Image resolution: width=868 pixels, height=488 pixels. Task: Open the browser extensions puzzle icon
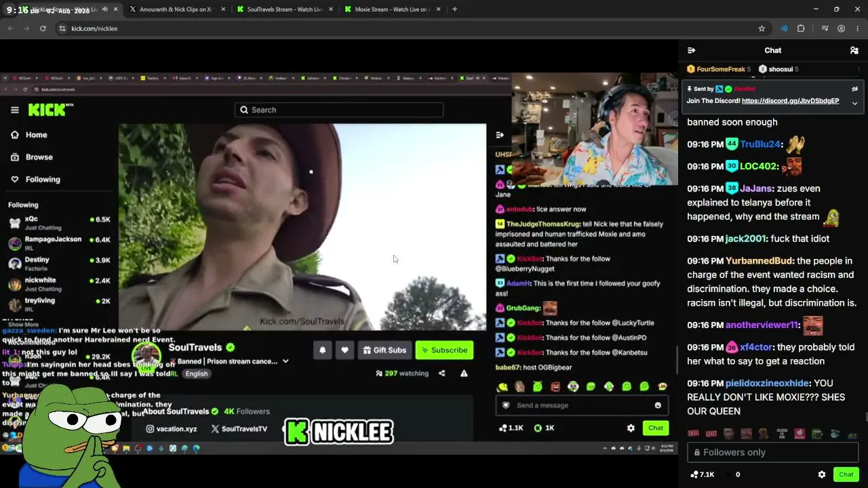tap(801, 28)
